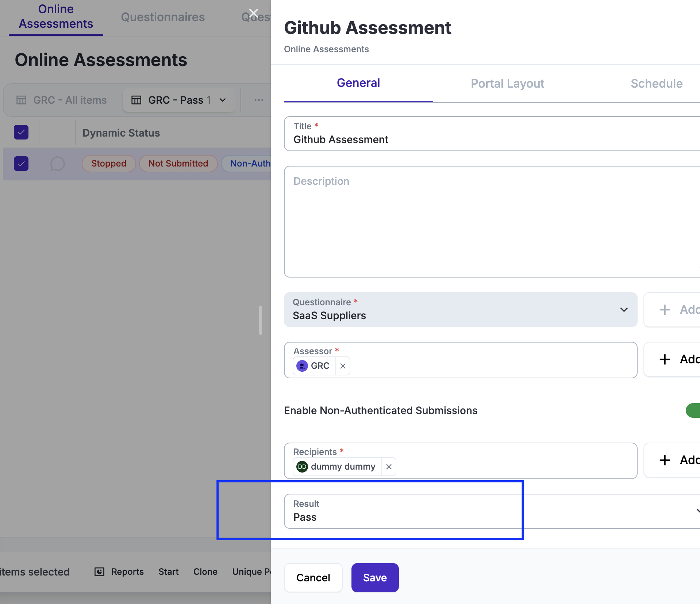Switch to the Portal Layout tab

tap(507, 84)
